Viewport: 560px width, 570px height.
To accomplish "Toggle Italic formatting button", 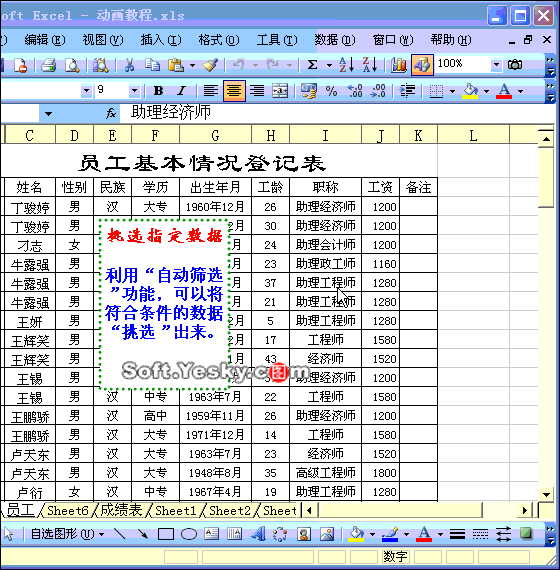I will 181,91.
